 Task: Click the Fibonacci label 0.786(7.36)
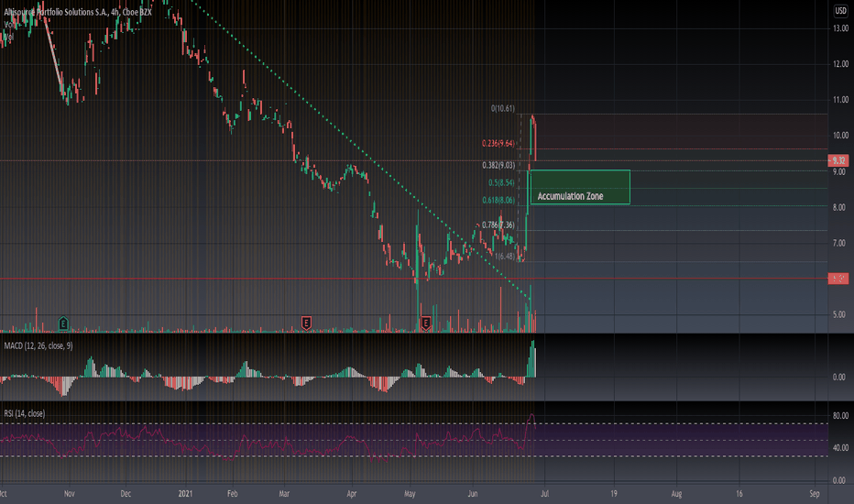(498, 225)
